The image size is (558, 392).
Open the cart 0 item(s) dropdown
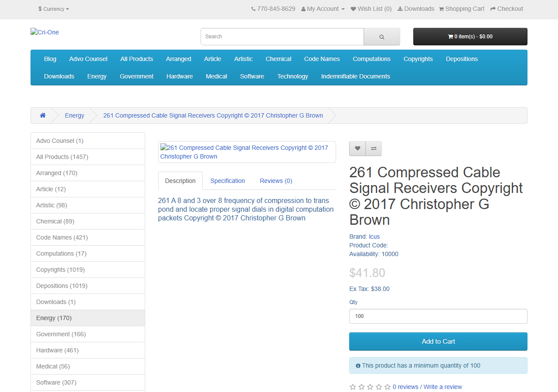(x=470, y=37)
